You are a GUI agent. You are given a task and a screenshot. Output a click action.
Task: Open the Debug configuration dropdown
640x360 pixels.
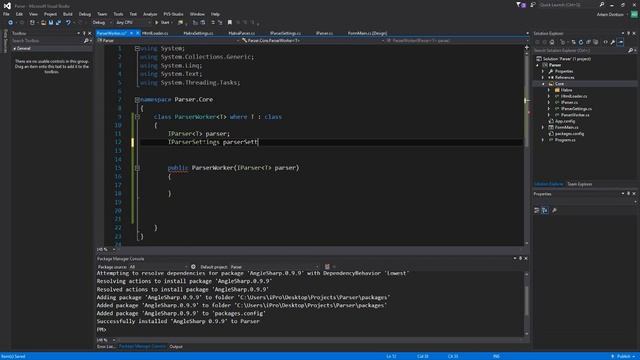tap(102, 22)
